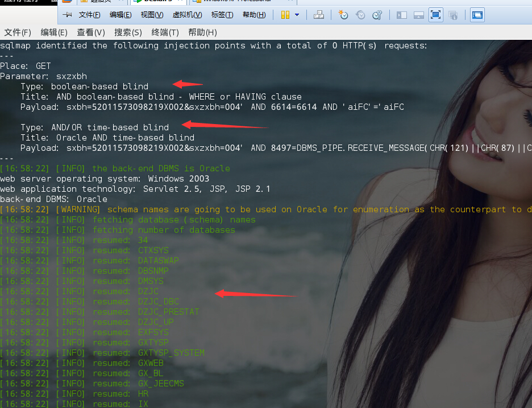
Task: Open the power options dropdown arrow
Action: tap(297, 15)
